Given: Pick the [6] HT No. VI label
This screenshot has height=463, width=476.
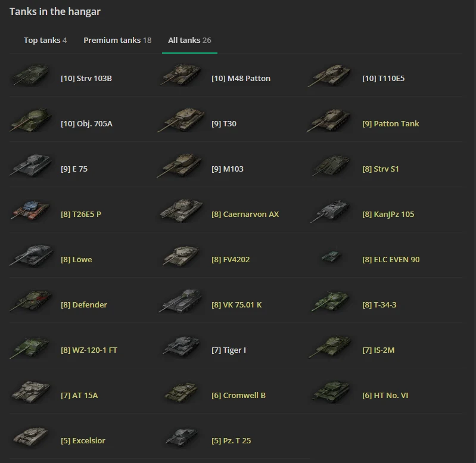Looking at the screenshot, I should pyautogui.click(x=385, y=395).
